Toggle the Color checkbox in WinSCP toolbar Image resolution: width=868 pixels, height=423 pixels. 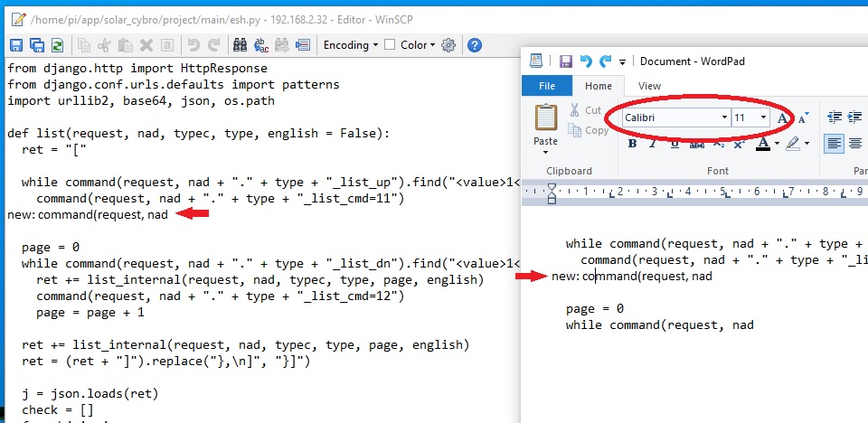click(390, 45)
